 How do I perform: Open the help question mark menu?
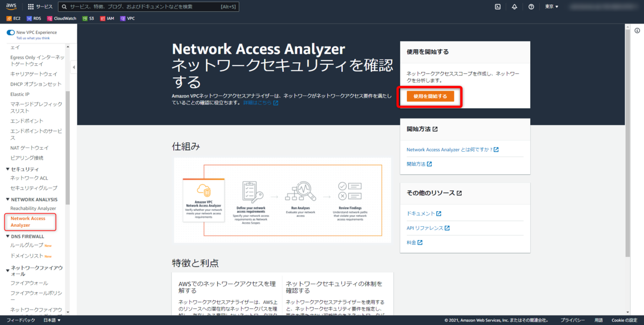531,7
